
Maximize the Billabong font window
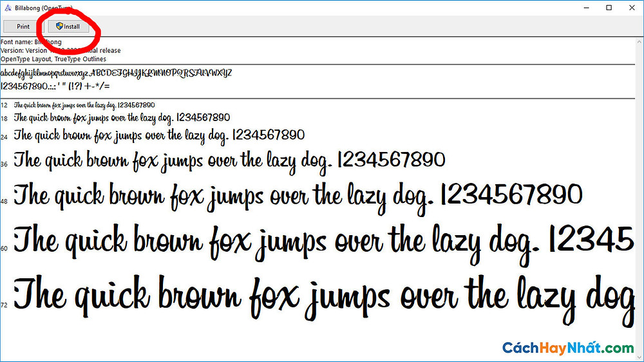click(609, 8)
